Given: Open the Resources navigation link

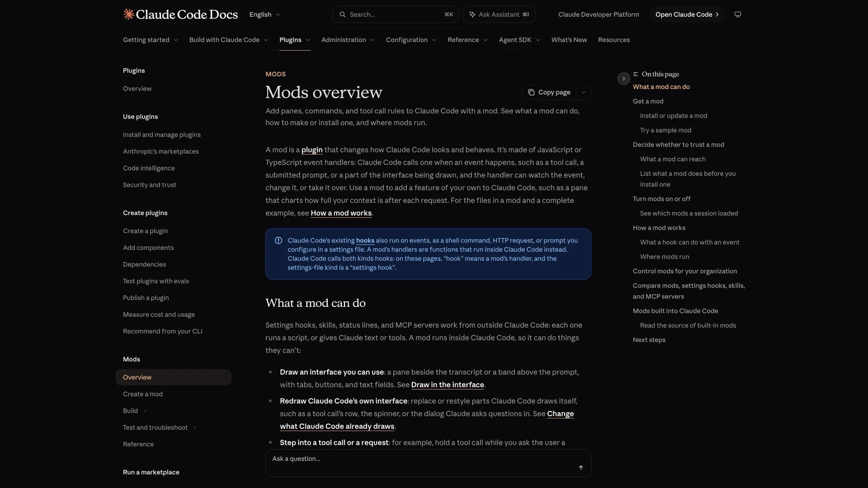Looking at the screenshot, I should (614, 40).
